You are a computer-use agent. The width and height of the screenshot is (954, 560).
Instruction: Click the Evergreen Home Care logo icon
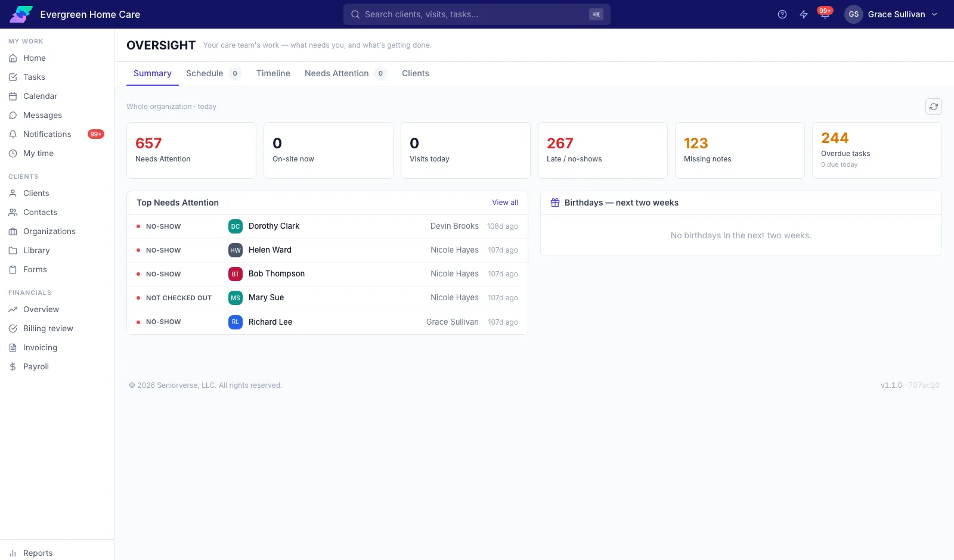(21, 14)
